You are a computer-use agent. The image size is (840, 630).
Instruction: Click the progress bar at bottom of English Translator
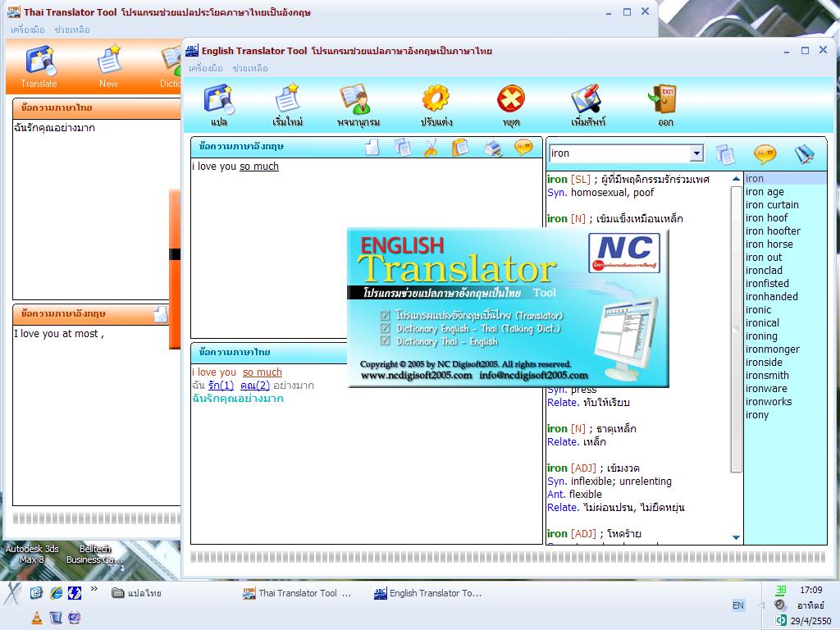click(x=508, y=557)
